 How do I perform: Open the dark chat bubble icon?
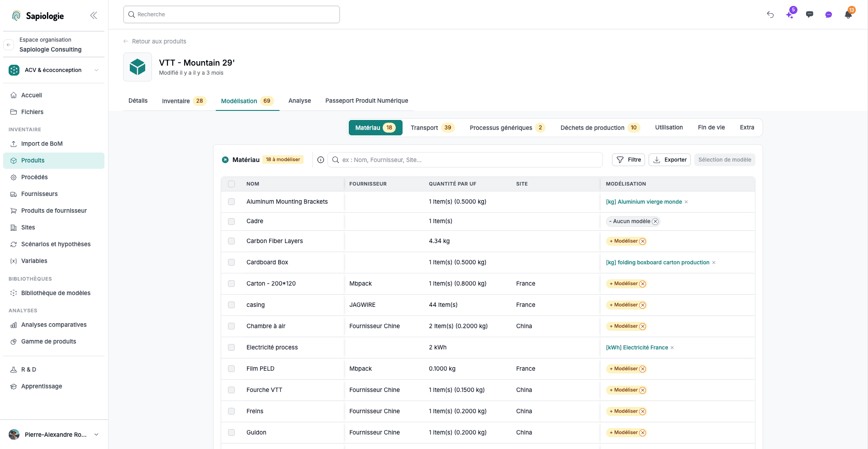coord(810,14)
